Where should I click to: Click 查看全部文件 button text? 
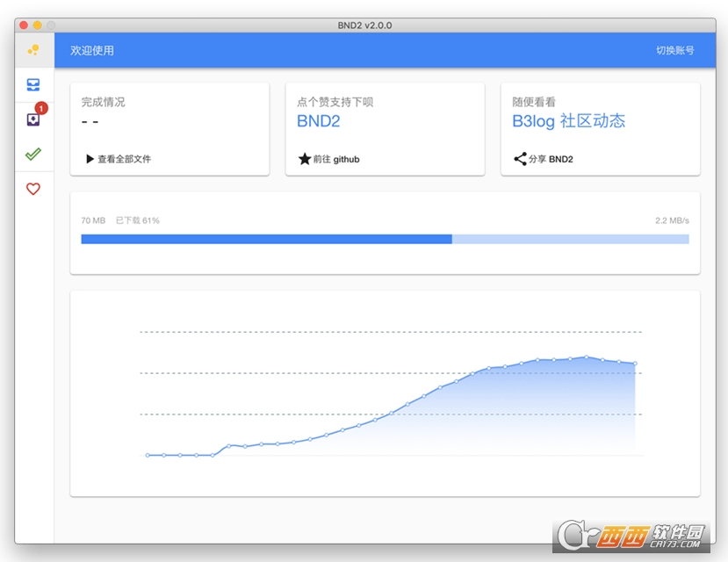125,159
